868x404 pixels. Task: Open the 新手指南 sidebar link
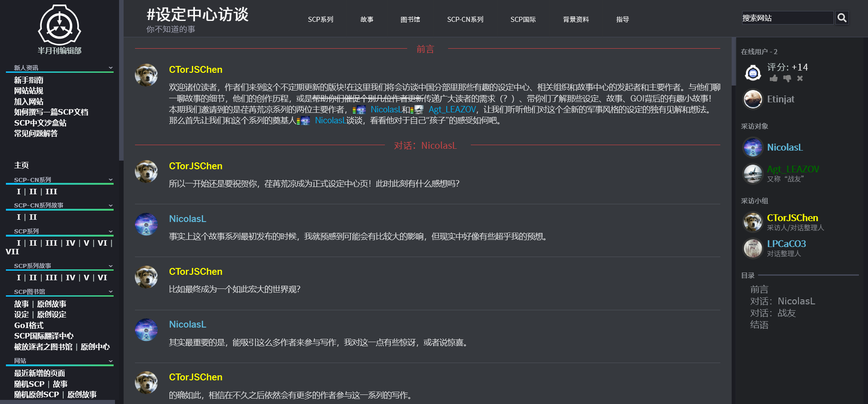tap(29, 80)
